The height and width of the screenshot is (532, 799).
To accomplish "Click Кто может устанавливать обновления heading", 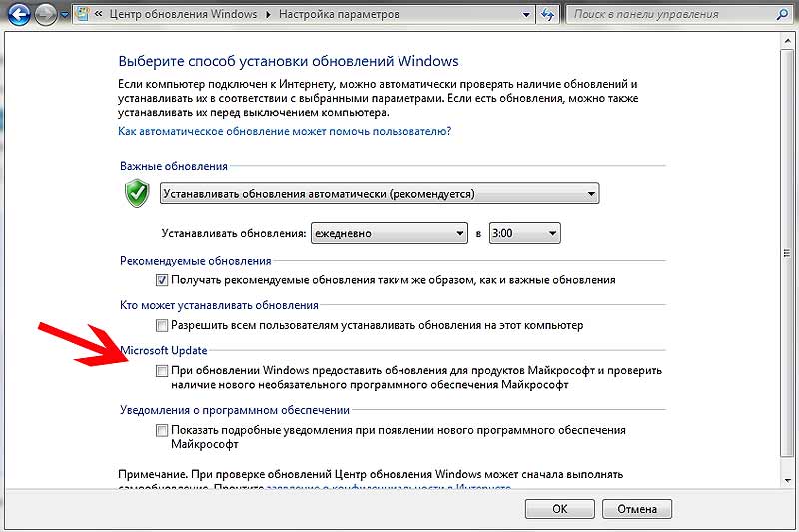I will tap(219, 305).
